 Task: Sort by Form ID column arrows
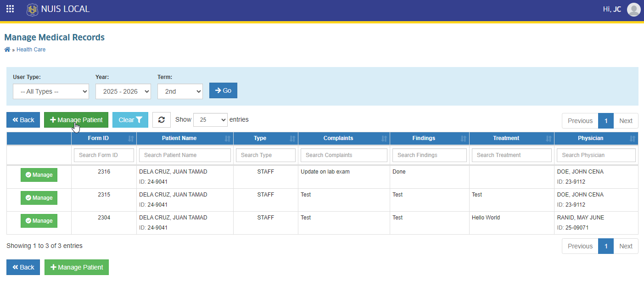[131, 138]
